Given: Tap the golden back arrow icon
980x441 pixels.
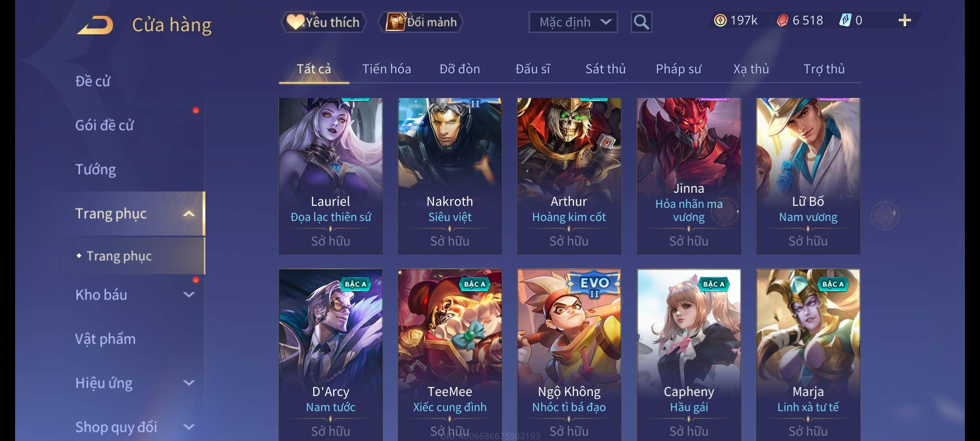Looking at the screenshot, I should point(95,25).
